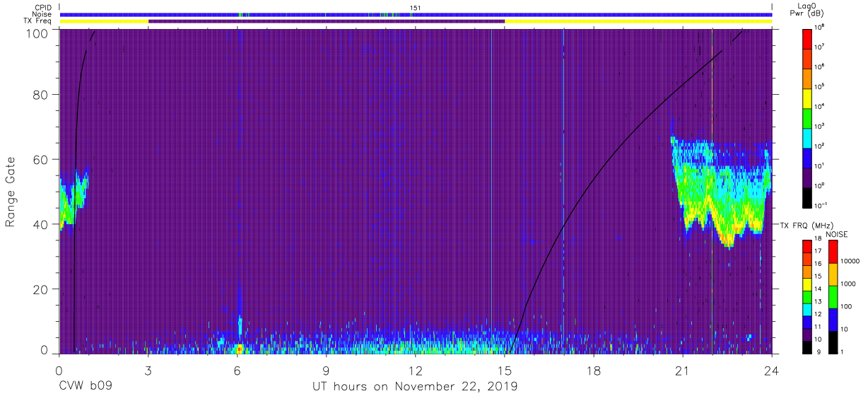Click the first yellow section of TX Freq bar before hour 3

104,21
